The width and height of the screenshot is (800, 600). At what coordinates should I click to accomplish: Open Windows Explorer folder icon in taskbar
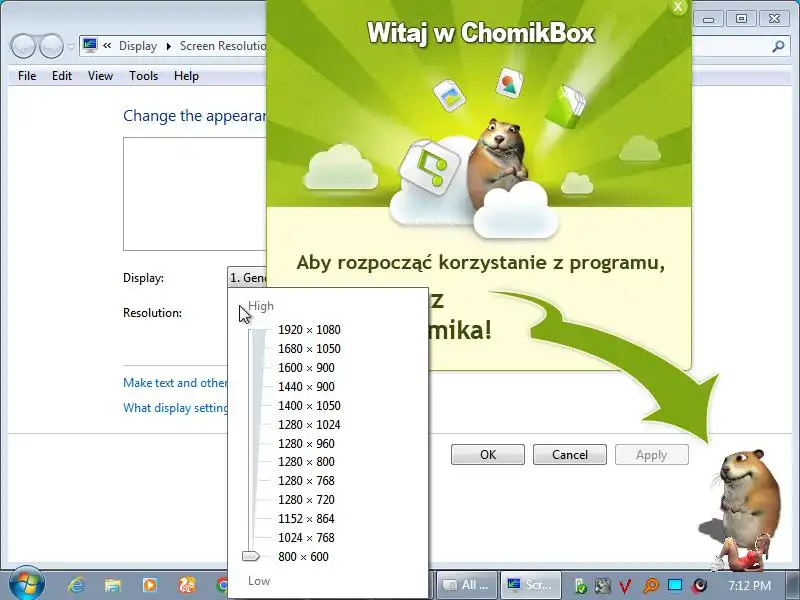click(x=113, y=585)
